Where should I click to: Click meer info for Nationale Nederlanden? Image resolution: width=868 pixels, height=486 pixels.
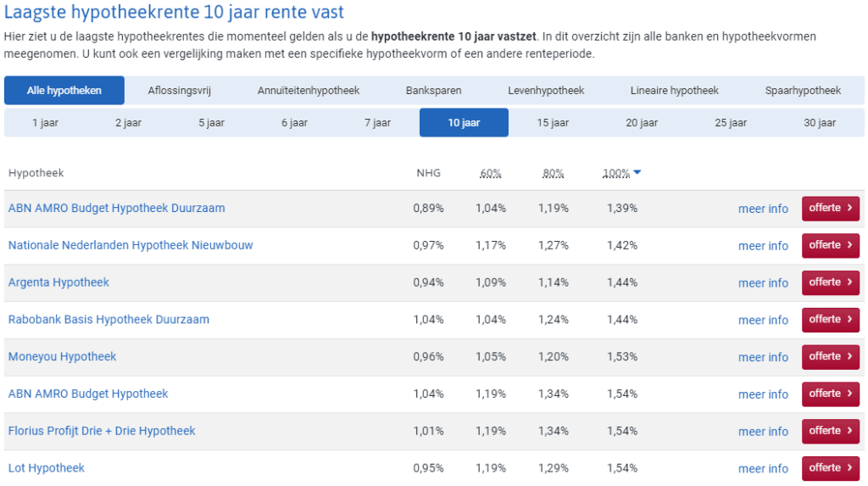[x=763, y=246]
